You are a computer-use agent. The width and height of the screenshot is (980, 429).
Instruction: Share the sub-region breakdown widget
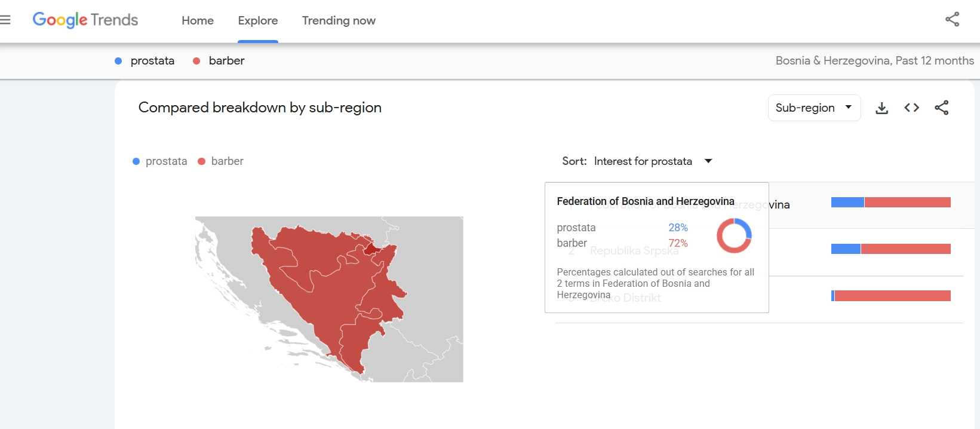(x=942, y=108)
